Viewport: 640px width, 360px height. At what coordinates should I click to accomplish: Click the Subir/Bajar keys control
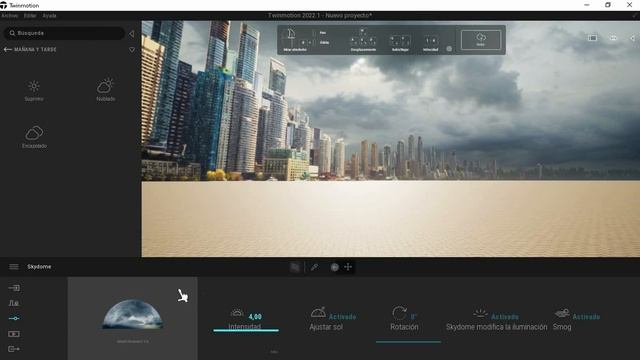click(x=400, y=42)
